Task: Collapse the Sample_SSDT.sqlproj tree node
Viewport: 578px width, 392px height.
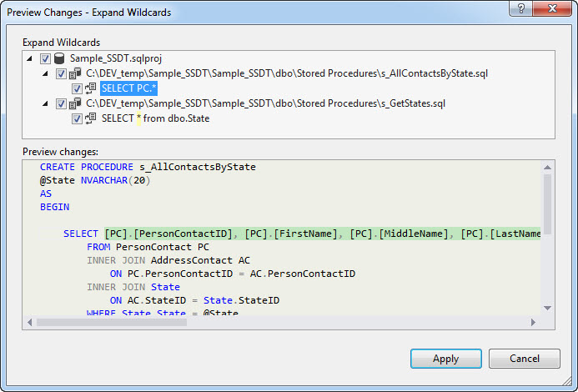Action: (x=31, y=59)
